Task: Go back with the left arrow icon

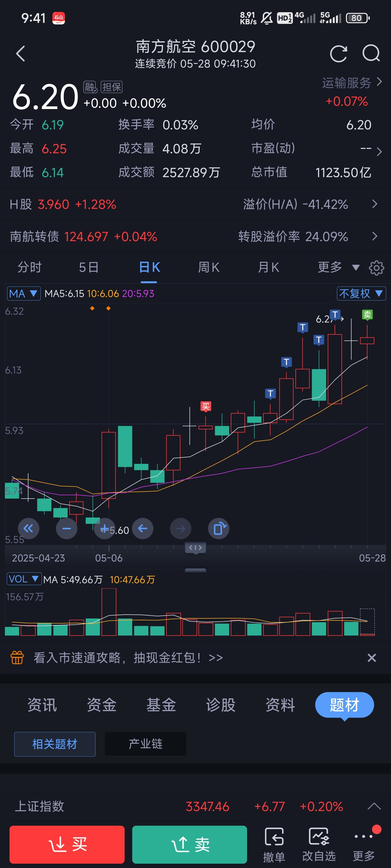Action: point(21,54)
